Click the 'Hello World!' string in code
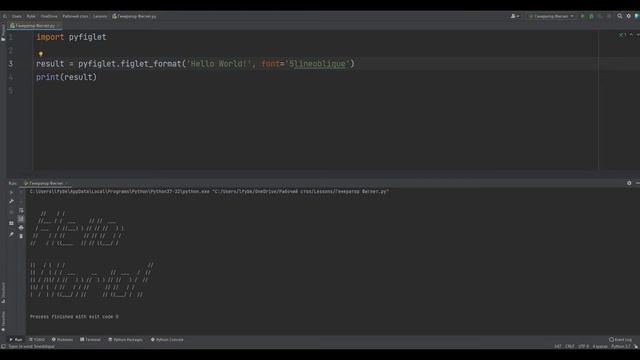This screenshot has height=360, width=640. pos(219,64)
